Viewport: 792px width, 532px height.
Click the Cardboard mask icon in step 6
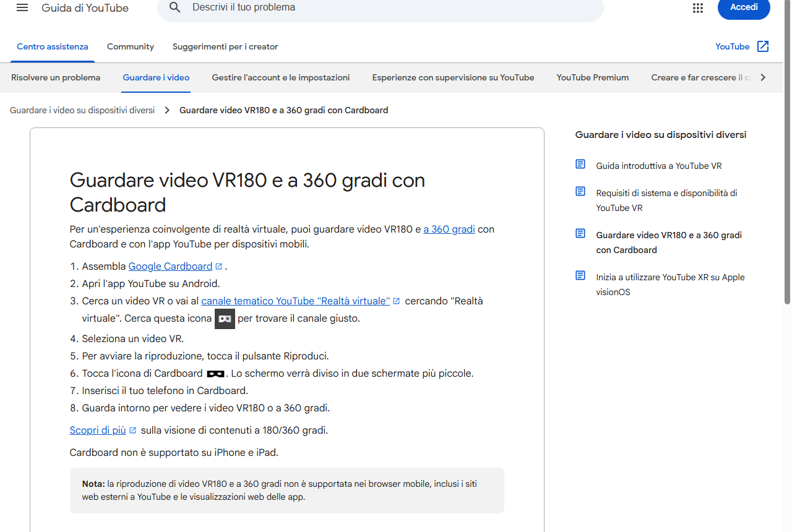[216, 374]
